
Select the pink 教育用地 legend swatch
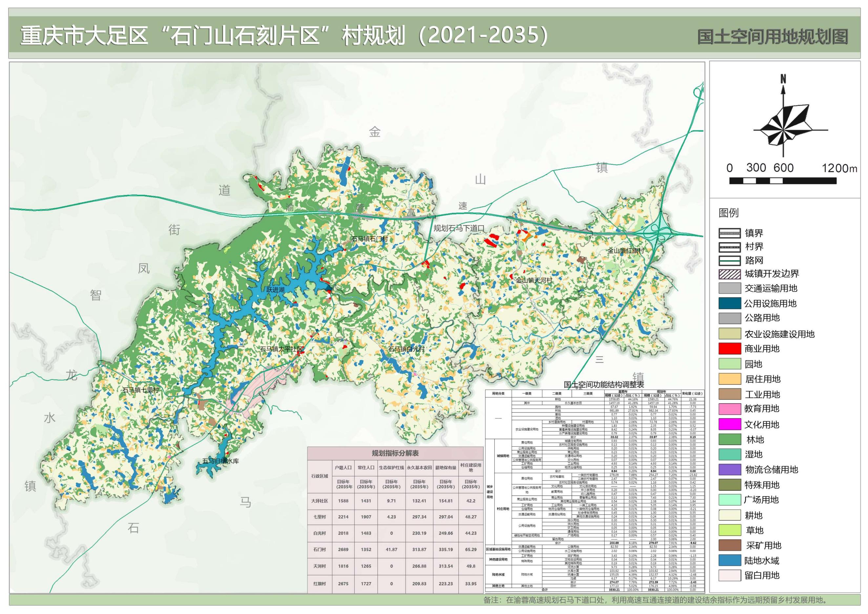coord(730,409)
